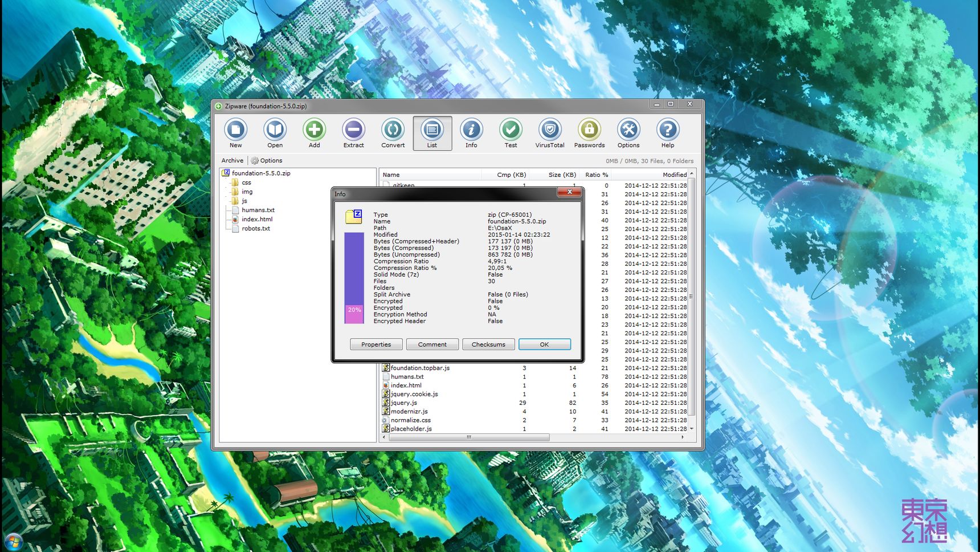Screen dimensions: 980x552
Task: Select robots.txt in the folder tree
Action: point(256,229)
